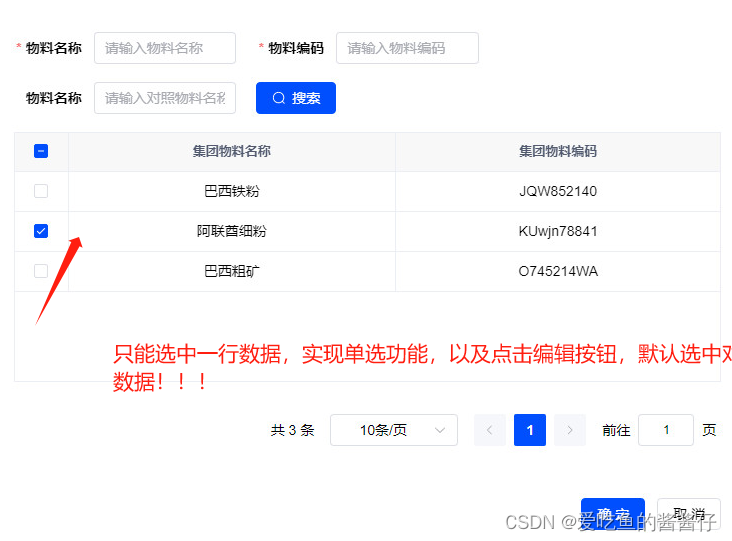Check the checkbox for 巴西铁粉 row
The height and width of the screenshot is (541, 732).
pos(41,191)
